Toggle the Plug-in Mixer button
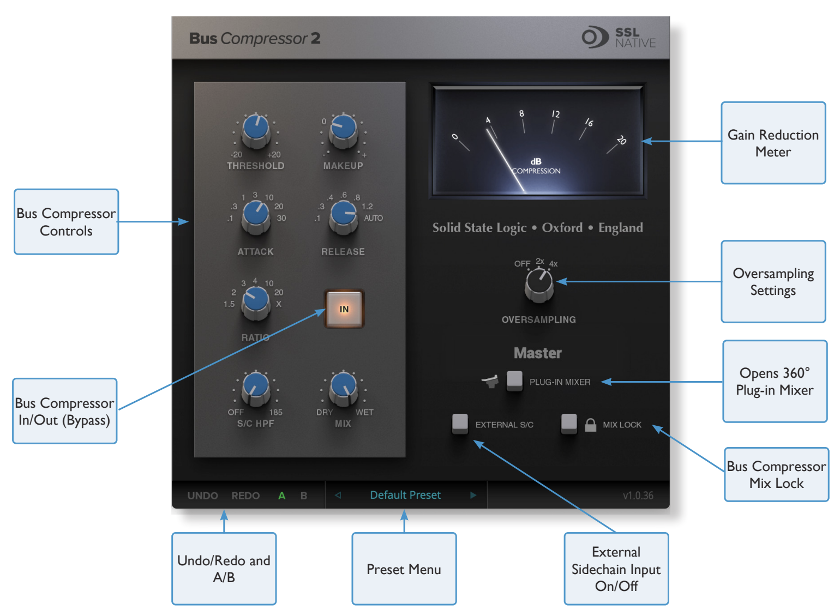Screen dimensions: 840x616 (x=514, y=381)
